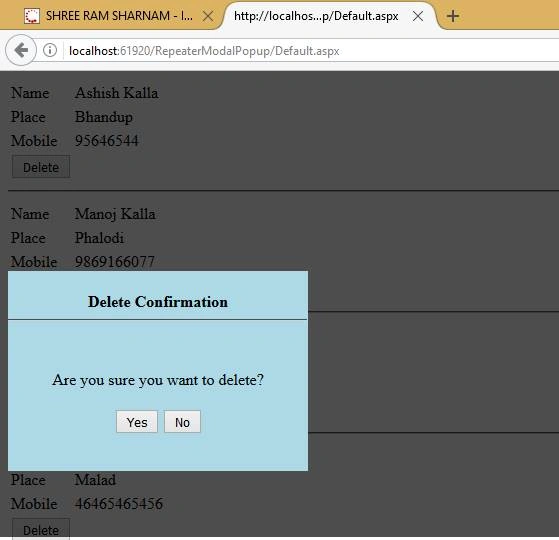Click the Delete Confirmation dialog title
Screen dimensions: 559x540
(158, 302)
